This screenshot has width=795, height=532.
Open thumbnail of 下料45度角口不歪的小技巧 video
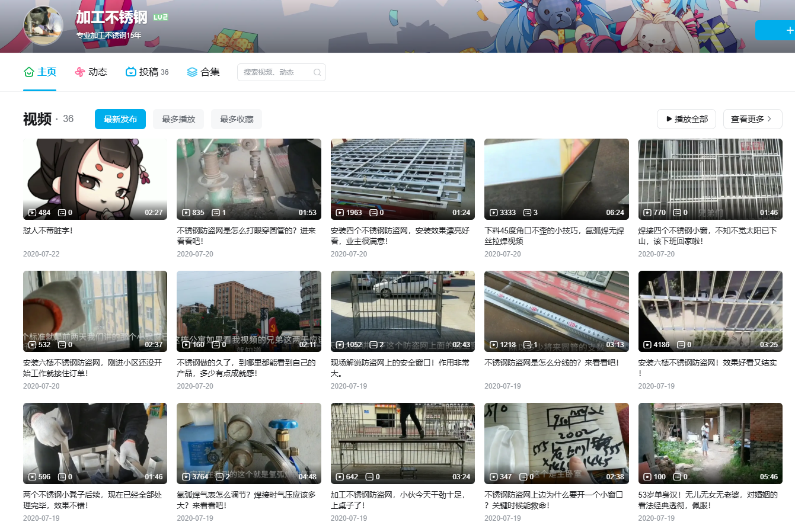[557, 180]
